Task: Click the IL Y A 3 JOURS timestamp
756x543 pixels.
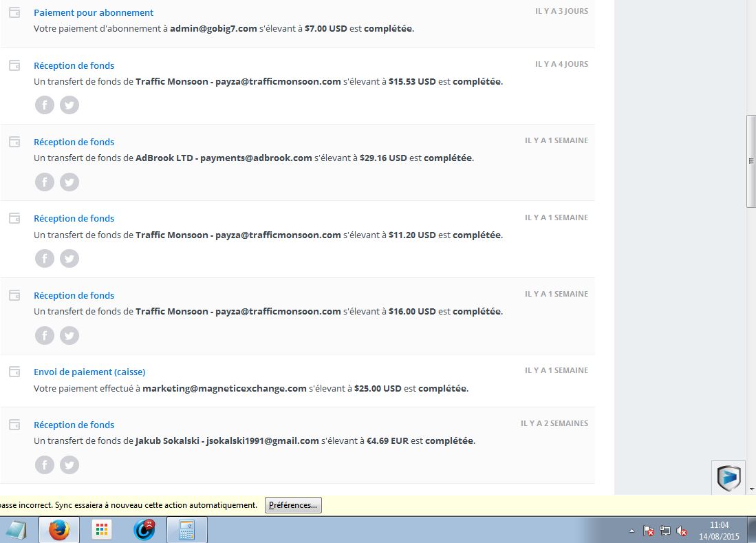Action: [x=561, y=11]
